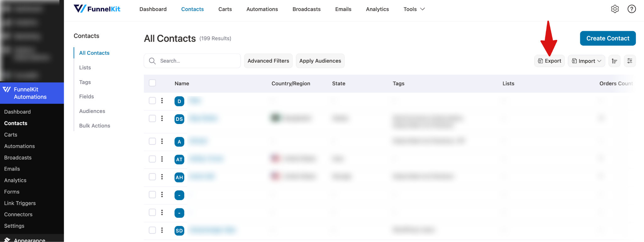Image resolution: width=644 pixels, height=242 pixels.
Task: Click the FunnelKit logo
Action: click(97, 9)
